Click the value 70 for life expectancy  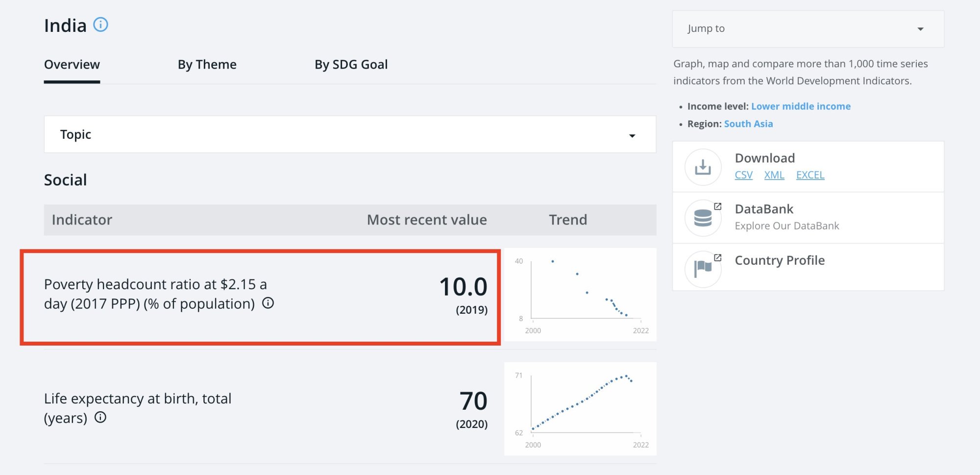click(473, 401)
